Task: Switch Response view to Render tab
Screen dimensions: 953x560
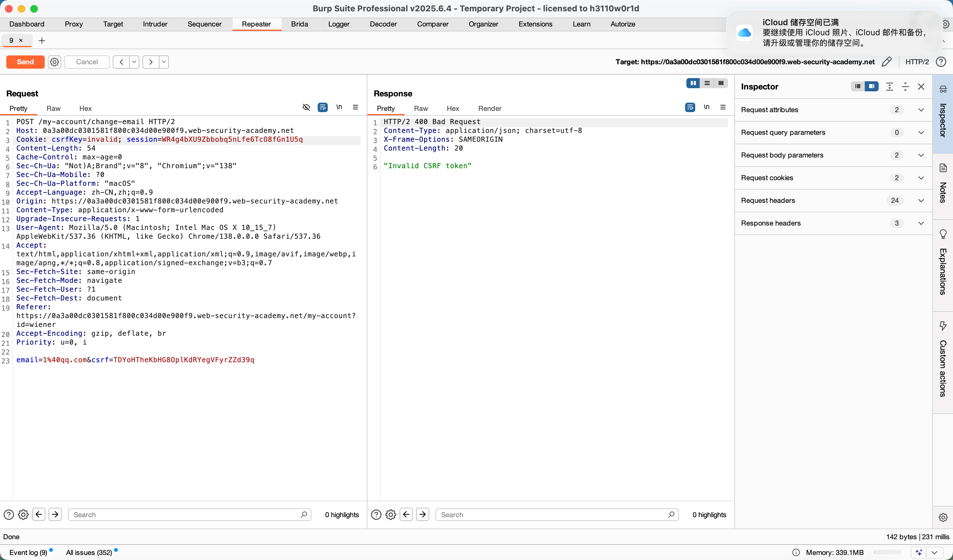Action: coord(489,108)
